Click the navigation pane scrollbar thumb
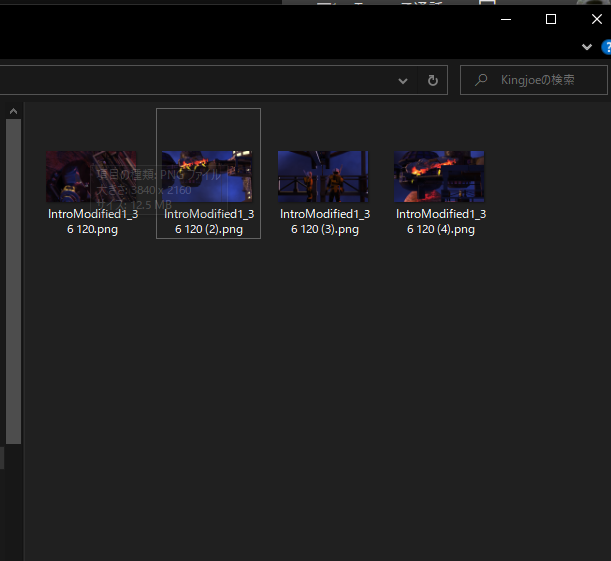The width and height of the screenshot is (611, 561). [x=13, y=281]
